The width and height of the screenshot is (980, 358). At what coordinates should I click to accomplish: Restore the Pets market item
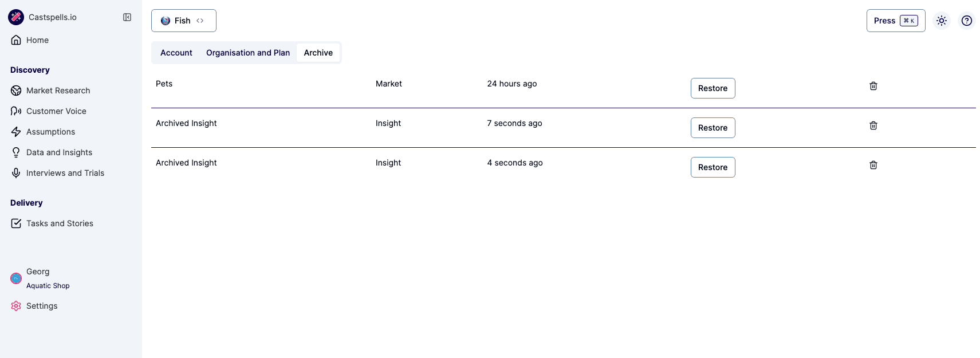click(713, 88)
